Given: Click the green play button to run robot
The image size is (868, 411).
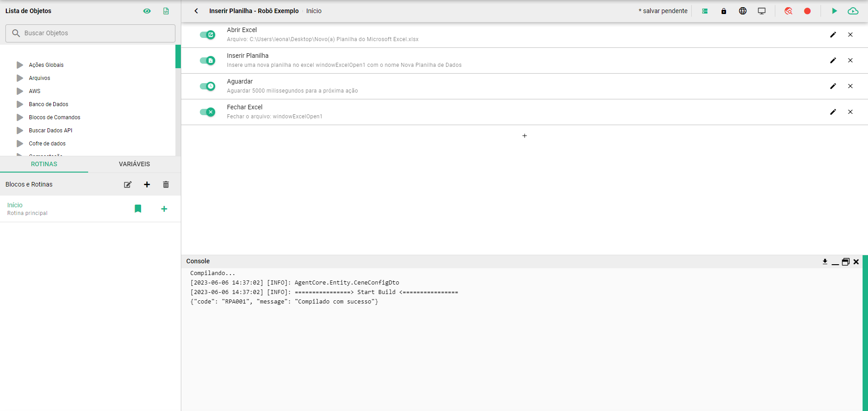Looking at the screenshot, I should pyautogui.click(x=834, y=11).
